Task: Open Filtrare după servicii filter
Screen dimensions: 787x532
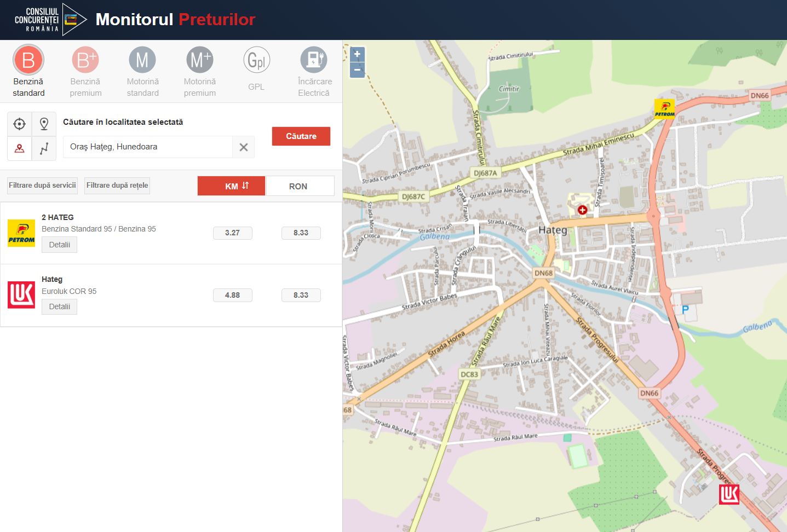Action: (42, 186)
